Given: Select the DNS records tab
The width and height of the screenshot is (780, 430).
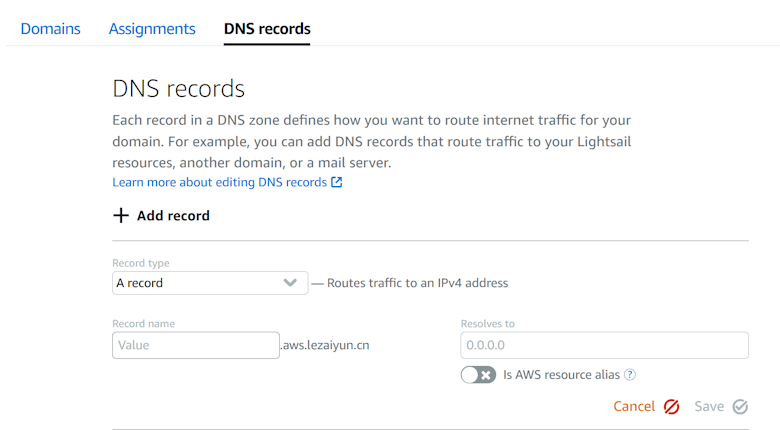Looking at the screenshot, I should pos(267,29).
